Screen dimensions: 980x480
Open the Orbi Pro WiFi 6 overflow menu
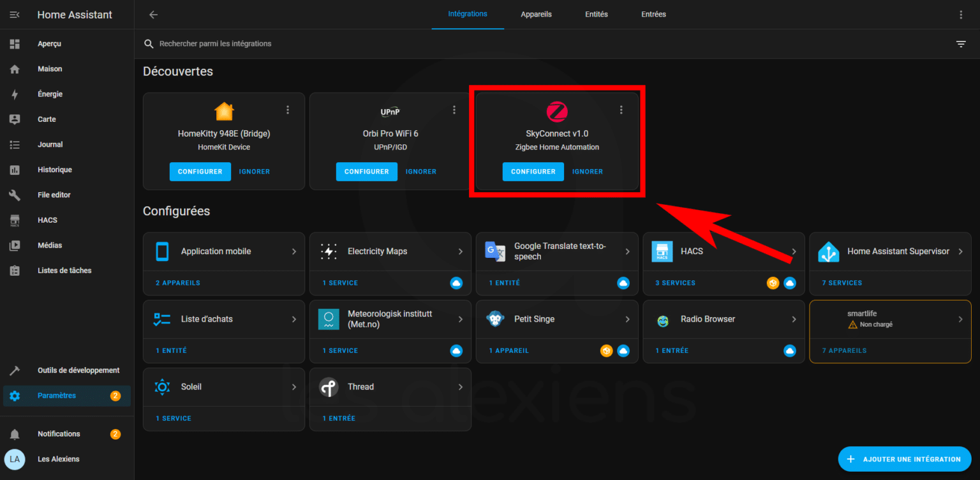pos(454,109)
